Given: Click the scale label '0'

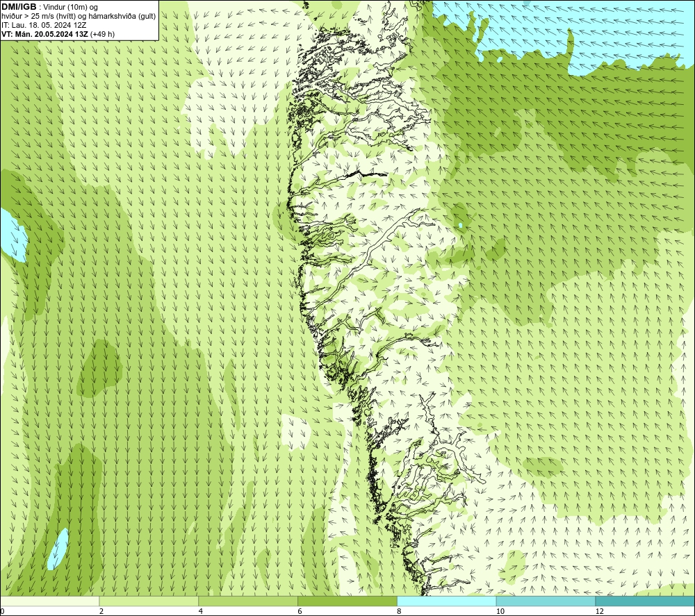Looking at the screenshot, I should (x=2, y=611).
